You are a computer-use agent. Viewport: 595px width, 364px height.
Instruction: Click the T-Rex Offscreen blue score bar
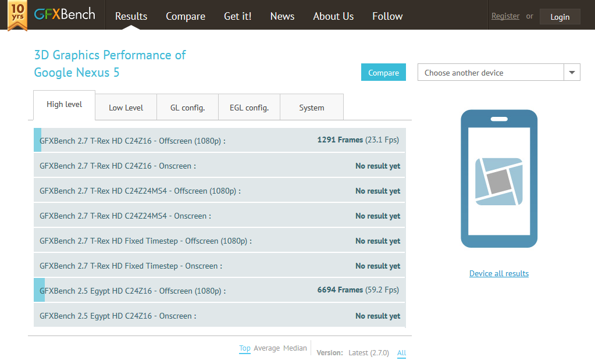tap(38, 140)
